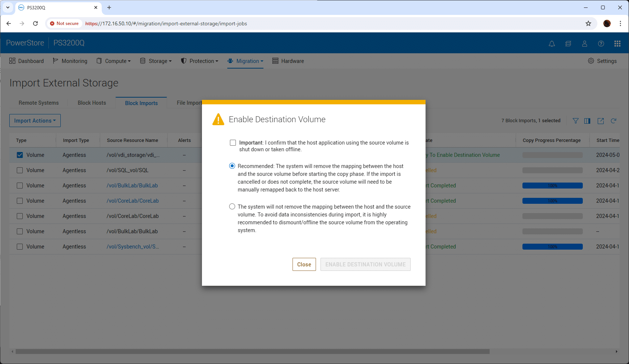The height and width of the screenshot is (364, 629).
Task: Click the Dashboard grid icon
Action: click(12, 61)
